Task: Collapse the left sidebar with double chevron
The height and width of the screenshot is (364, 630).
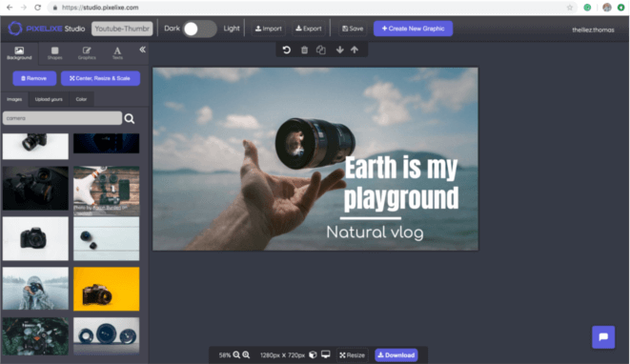Action: 142,50
